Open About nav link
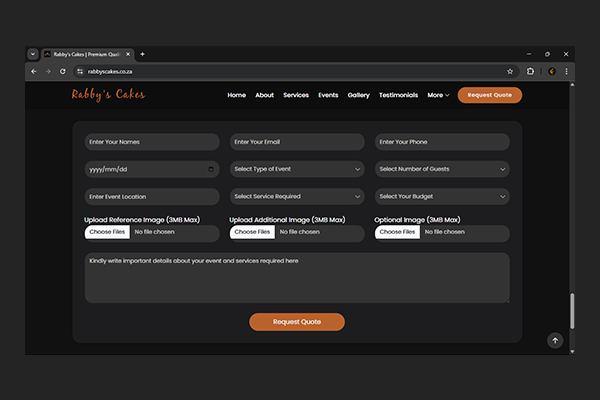The width and height of the screenshot is (600, 400). tap(264, 95)
